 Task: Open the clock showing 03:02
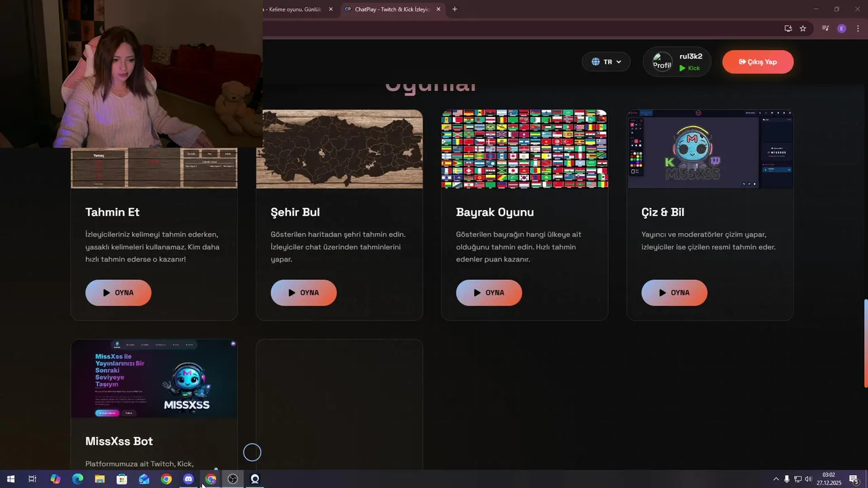pyautogui.click(x=829, y=479)
